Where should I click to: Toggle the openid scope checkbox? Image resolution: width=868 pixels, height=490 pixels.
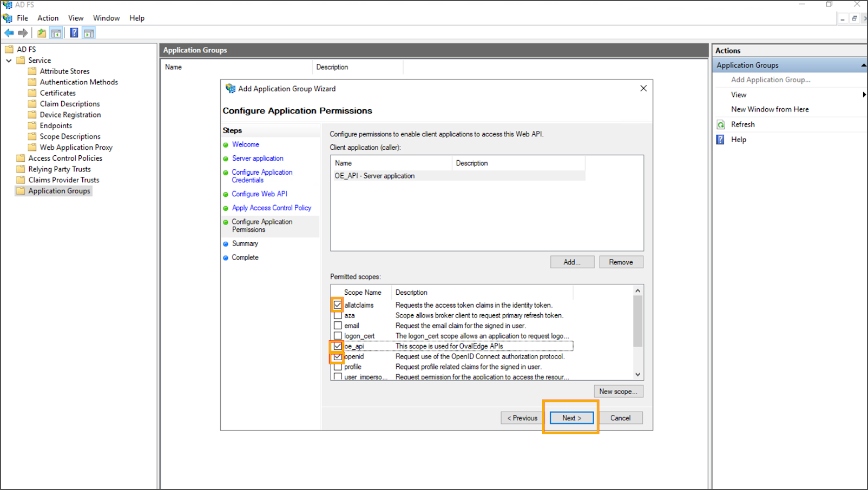[338, 357]
